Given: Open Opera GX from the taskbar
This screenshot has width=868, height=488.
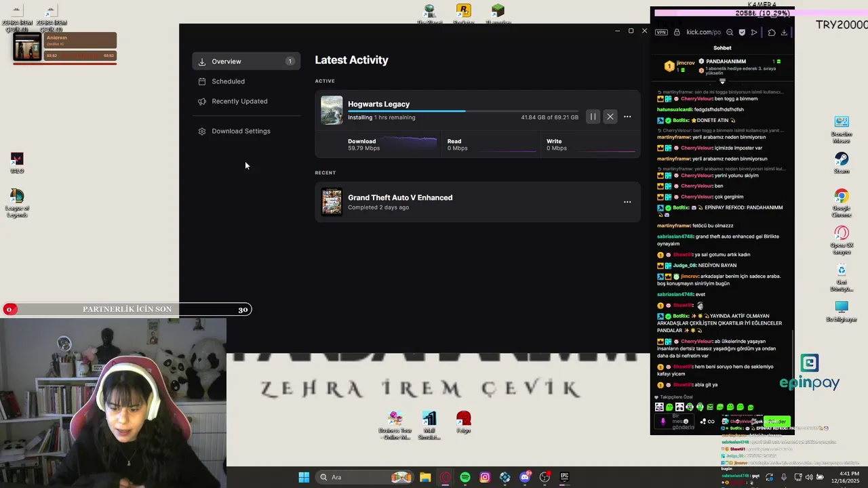Looking at the screenshot, I should [445, 477].
